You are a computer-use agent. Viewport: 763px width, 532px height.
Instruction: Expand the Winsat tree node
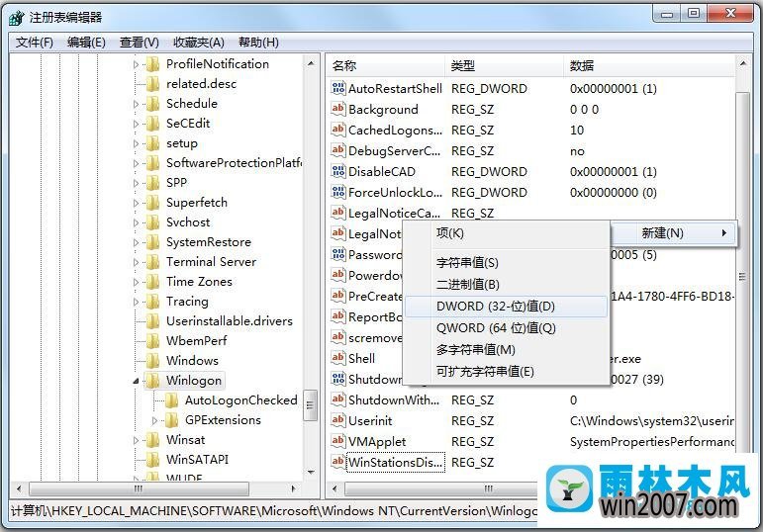[137, 440]
